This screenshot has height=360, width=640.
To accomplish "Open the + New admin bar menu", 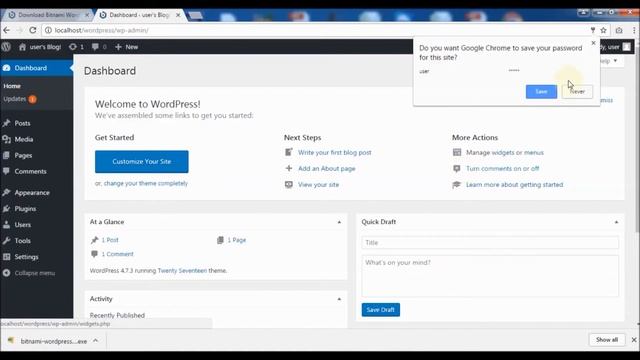I will coord(127,47).
